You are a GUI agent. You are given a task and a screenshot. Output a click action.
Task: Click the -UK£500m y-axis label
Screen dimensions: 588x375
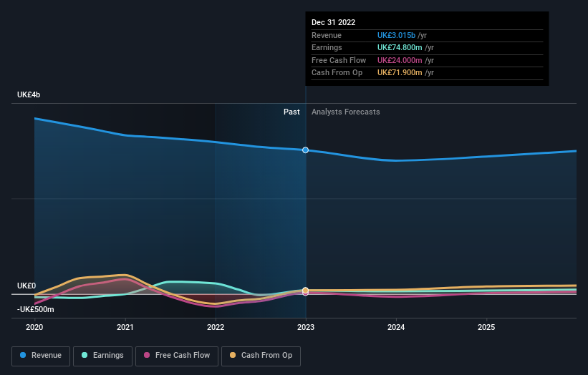point(36,309)
